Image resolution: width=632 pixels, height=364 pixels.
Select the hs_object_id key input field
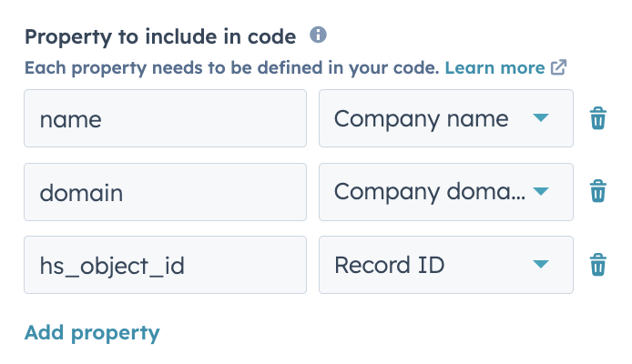[x=165, y=265]
